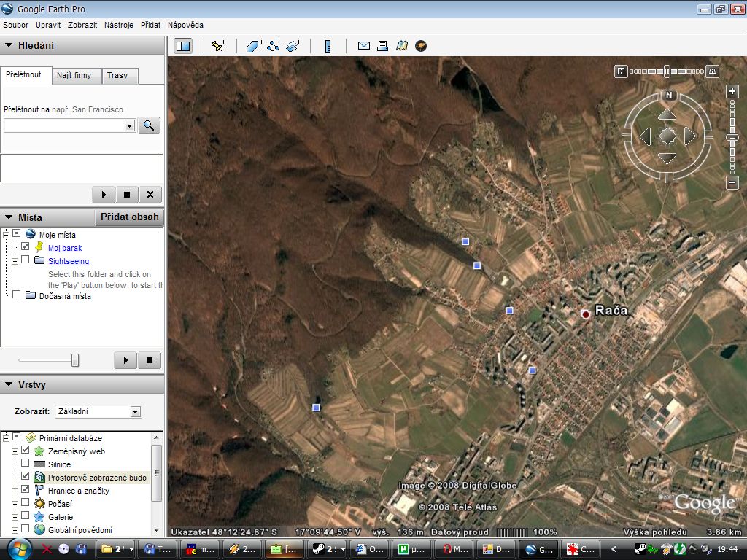
Task: Click the Add Polygon icon in toolbar
Action: coord(255,46)
